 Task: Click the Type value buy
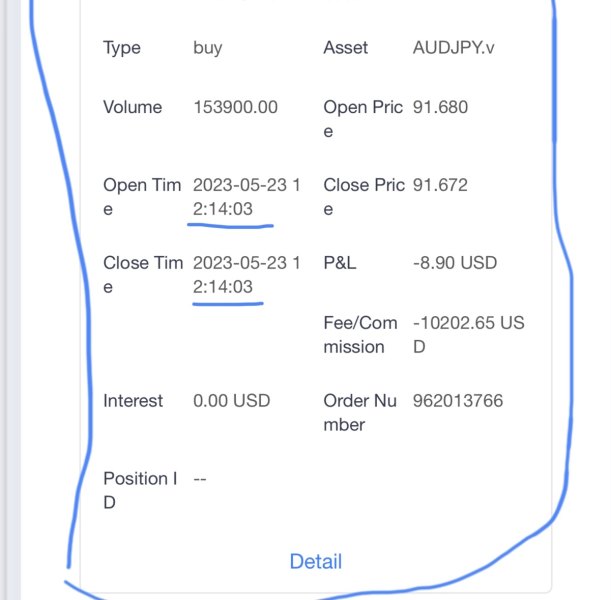(x=208, y=48)
